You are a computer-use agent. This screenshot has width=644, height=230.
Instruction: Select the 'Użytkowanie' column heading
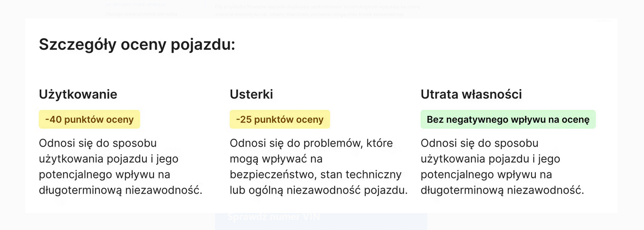click(78, 94)
